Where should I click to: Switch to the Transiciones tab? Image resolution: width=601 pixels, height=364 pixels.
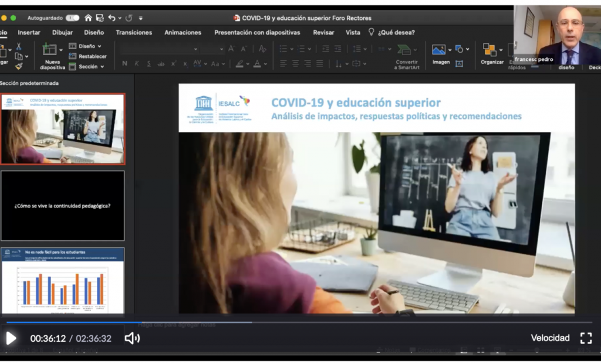134,33
